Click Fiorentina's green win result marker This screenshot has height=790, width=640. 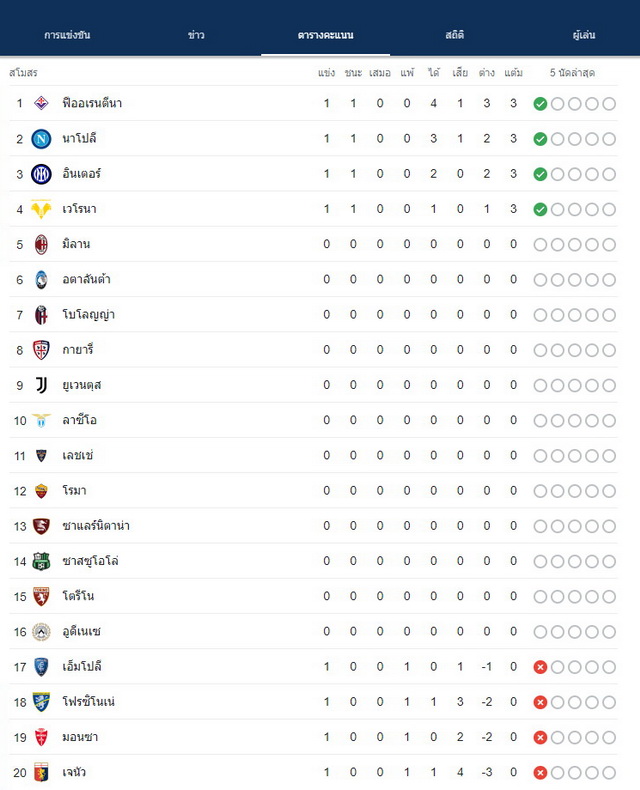(540, 104)
